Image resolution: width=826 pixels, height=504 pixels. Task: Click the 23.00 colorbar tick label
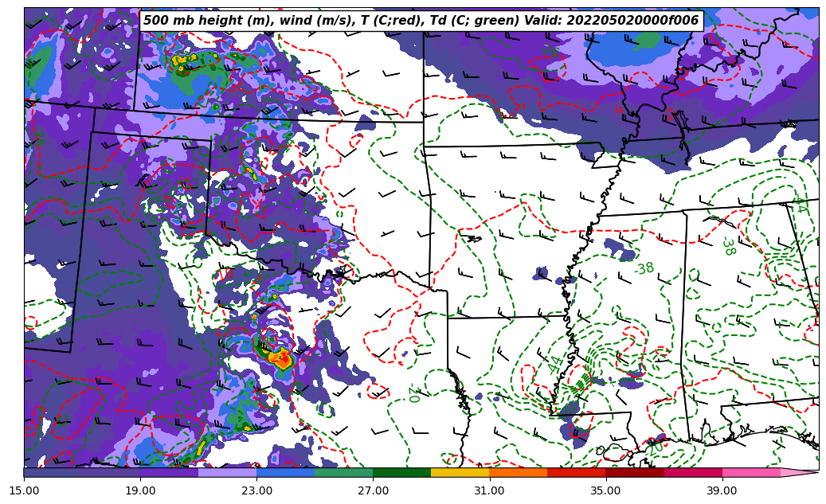(x=256, y=490)
